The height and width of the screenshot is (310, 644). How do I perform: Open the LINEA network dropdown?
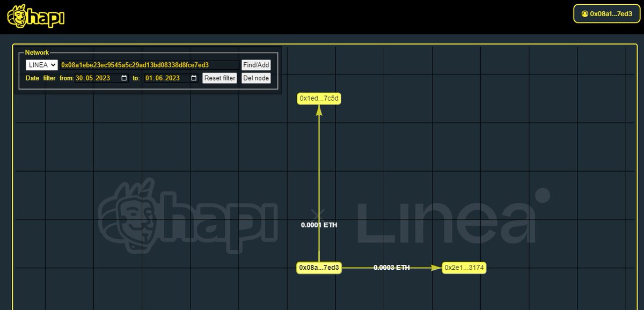42,65
